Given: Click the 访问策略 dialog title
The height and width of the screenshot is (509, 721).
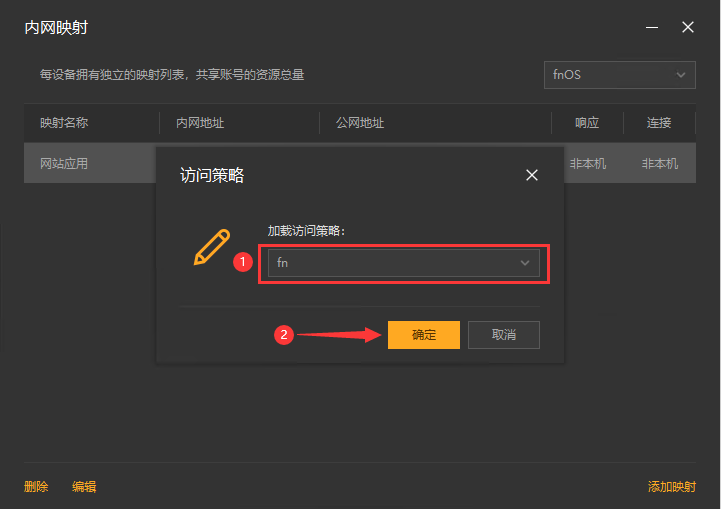Looking at the screenshot, I should pyautogui.click(x=212, y=175).
